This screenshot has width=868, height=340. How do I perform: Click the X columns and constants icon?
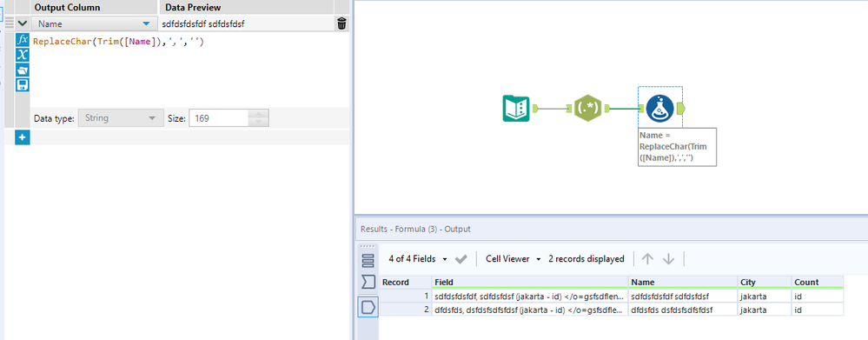22,54
